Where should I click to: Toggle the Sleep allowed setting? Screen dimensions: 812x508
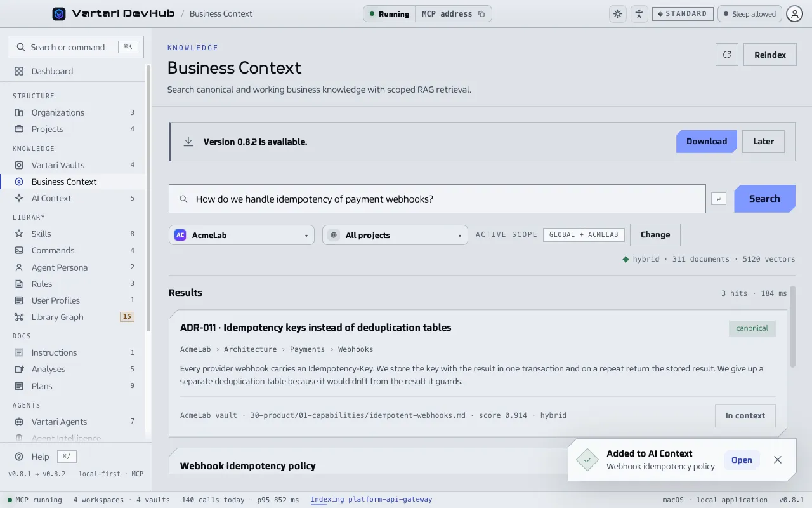(749, 14)
